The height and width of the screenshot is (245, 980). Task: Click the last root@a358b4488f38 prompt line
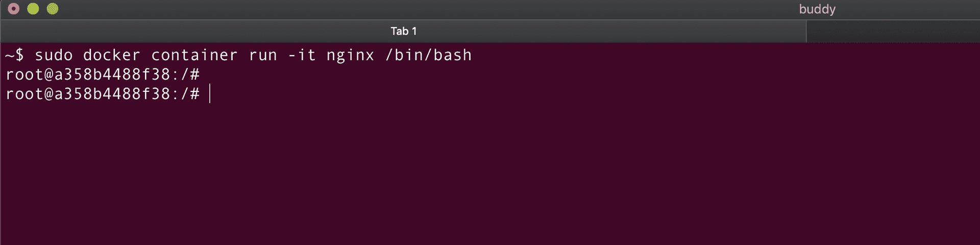[x=87, y=94]
